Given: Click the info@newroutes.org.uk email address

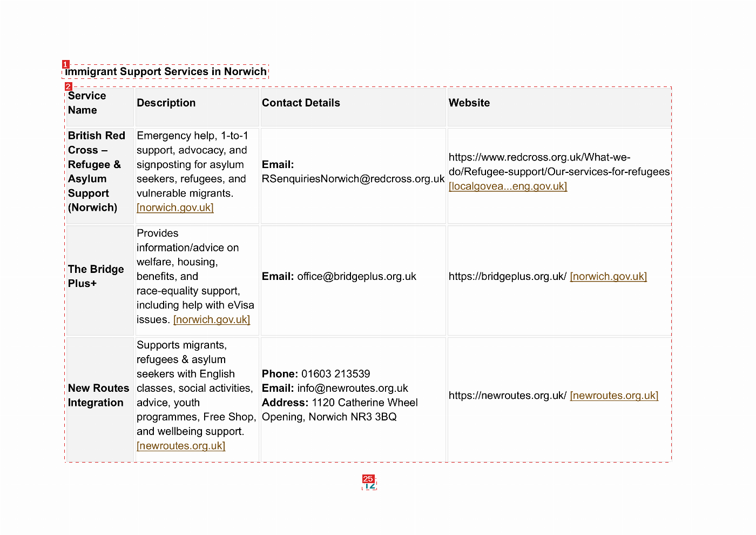Looking at the screenshot, I should coord(353,388).
